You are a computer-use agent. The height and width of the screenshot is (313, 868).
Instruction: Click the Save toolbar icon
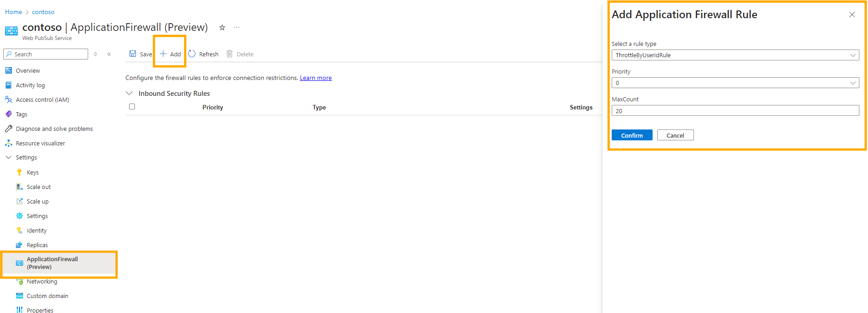[133, 54]
